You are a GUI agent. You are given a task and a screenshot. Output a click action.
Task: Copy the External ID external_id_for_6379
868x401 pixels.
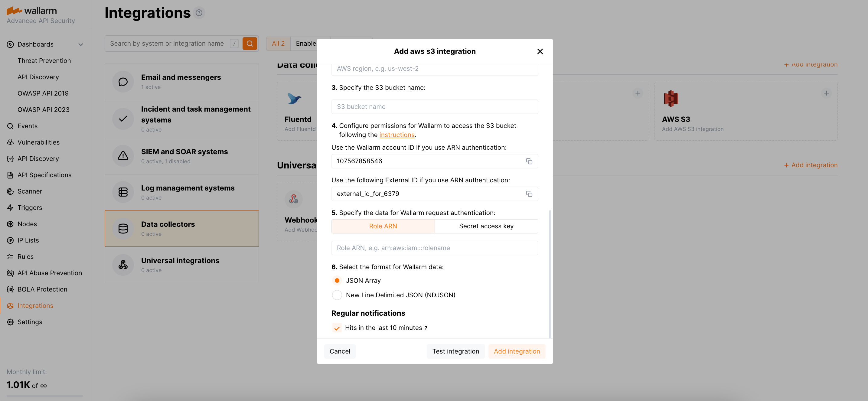(x=529, y=194)
